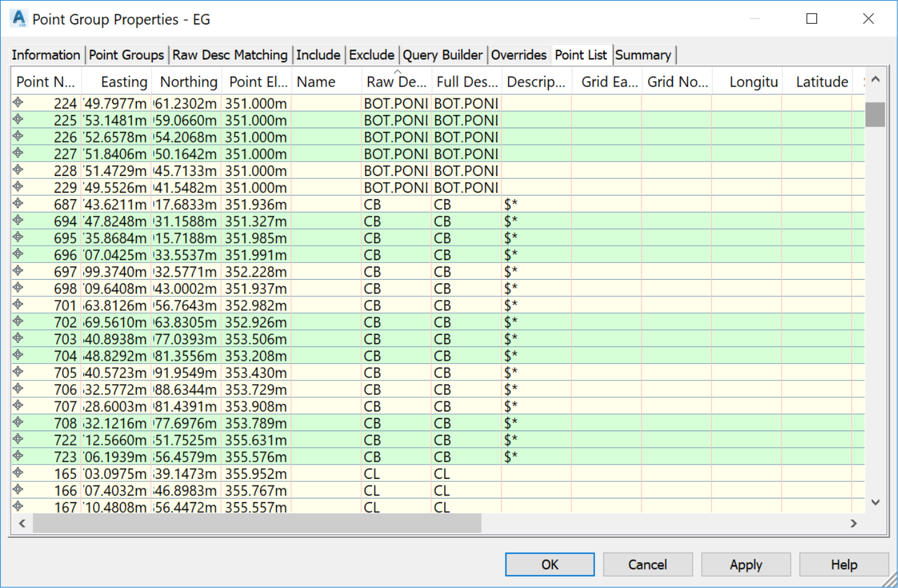Click the vertical scrollbar down arrow
898x588 pixels.
[875, 502]
